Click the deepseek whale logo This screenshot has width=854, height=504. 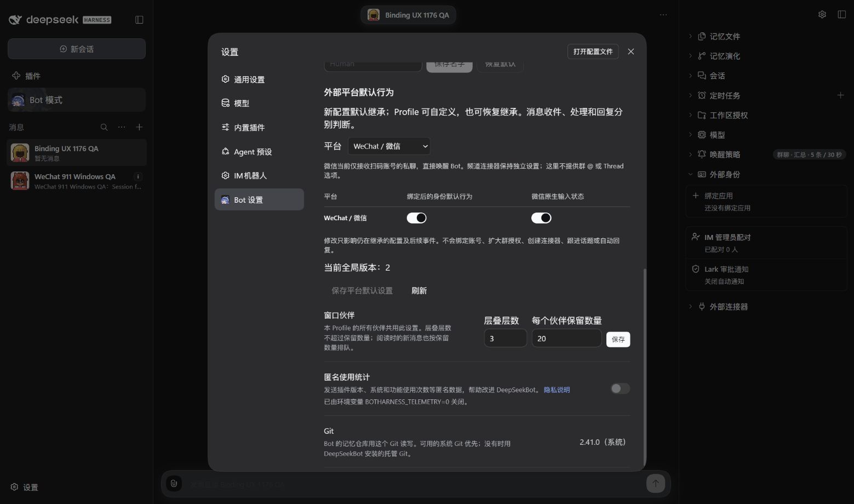click(15, 20)
